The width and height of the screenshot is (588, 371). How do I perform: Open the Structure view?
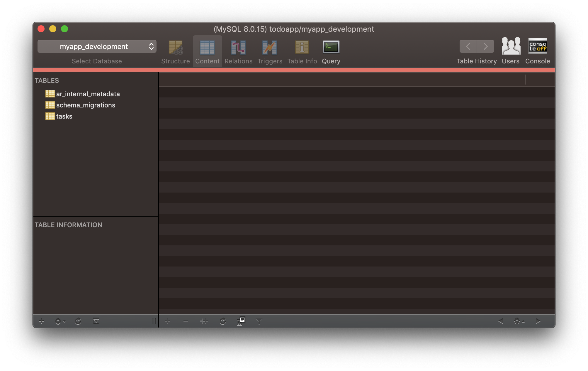175,52
